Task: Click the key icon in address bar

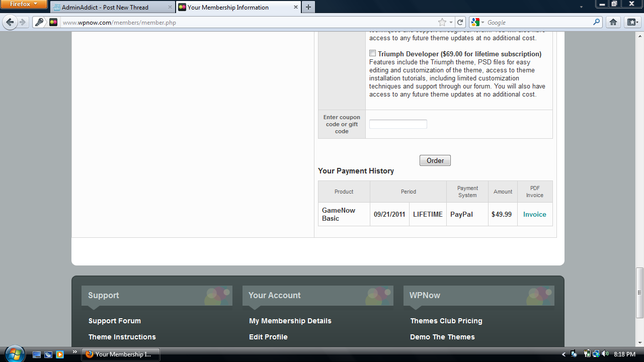Action: (x=39, y=22)
